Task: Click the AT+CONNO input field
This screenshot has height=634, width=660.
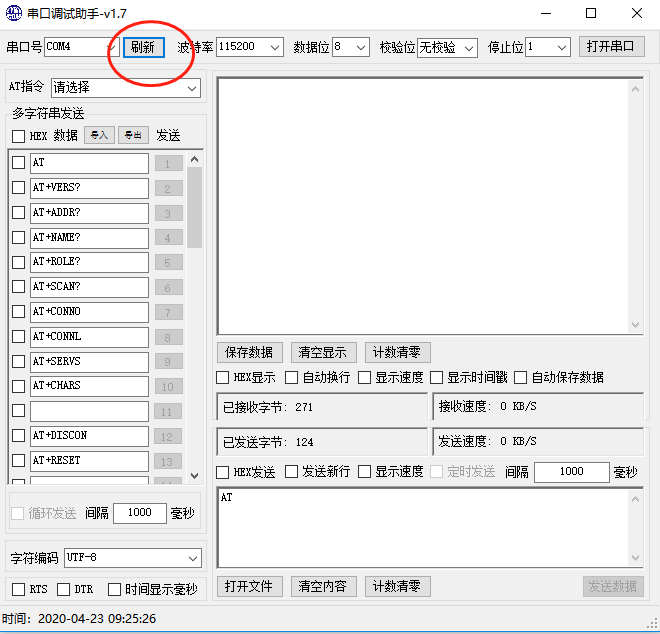Action: click(x=89, y=312)
